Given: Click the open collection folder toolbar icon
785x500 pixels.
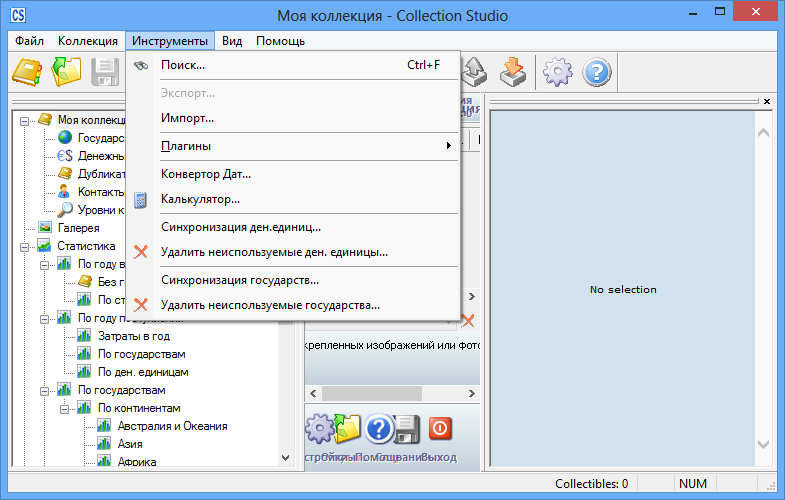Looking at the screenshot, I should (67, 72).
